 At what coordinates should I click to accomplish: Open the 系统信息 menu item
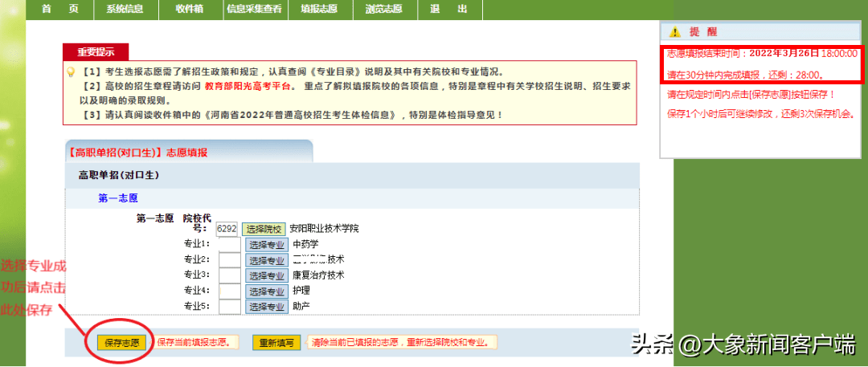125,10
